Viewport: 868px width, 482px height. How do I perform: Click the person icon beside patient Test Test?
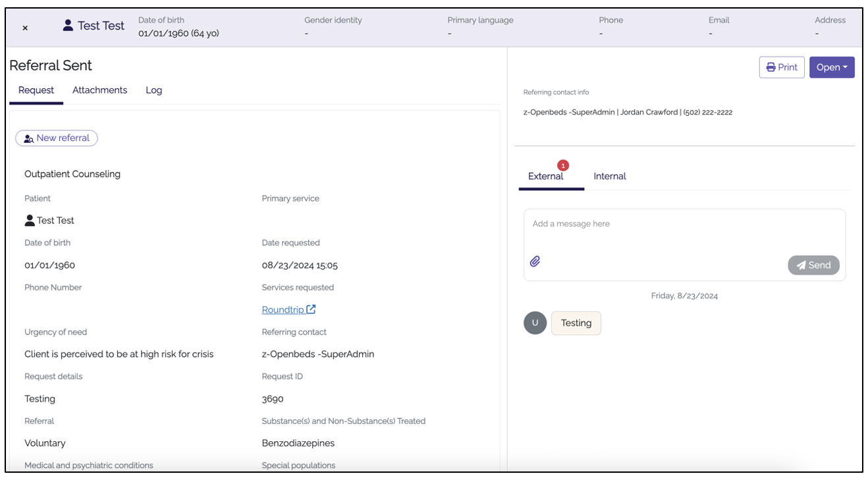coord(30,221)
